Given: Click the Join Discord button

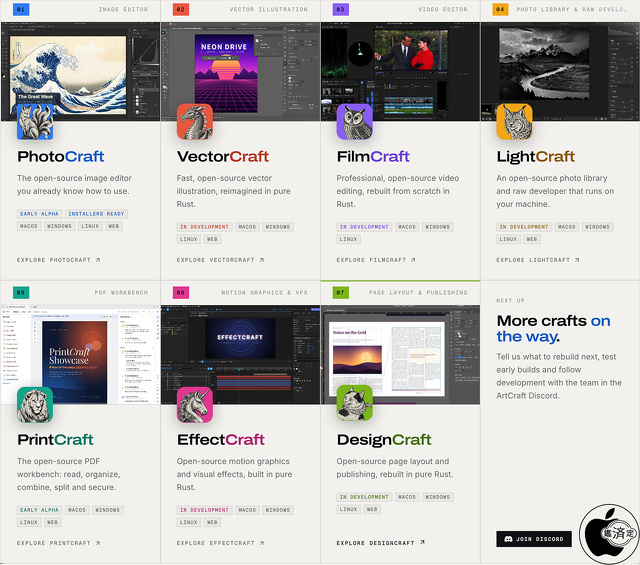Looking at the screenshot, I should click(534, 539).
